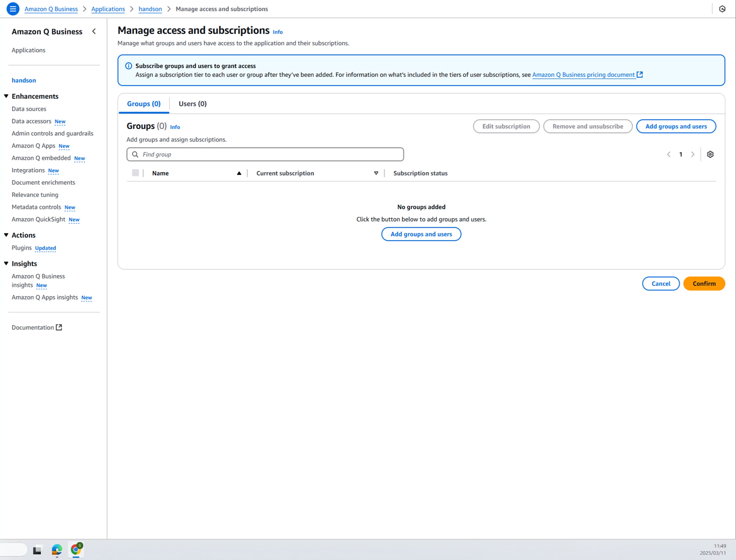736x560 pixels.
Task: Collapse the Enhancements section
Action: [x=6, y=96]
